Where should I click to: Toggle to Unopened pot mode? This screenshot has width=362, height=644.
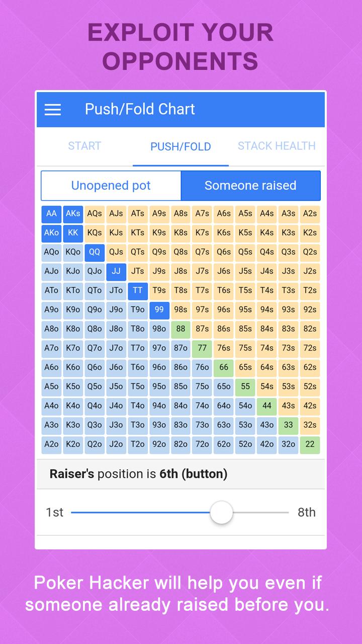point(111,186)
